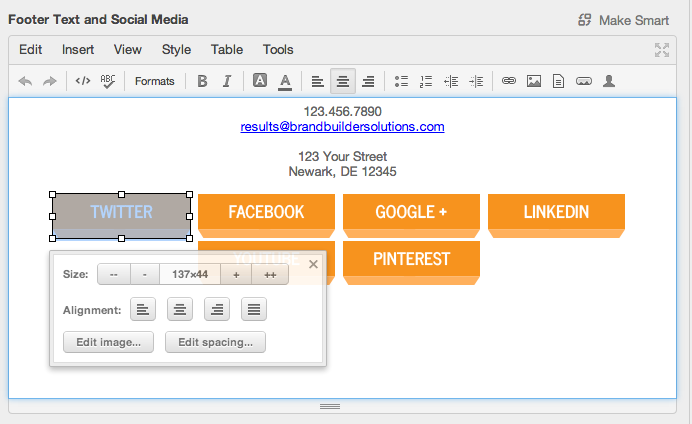The width and height of the screenshot is (692, 424).
Task: Select the Twitter button image
Action: (121, 216)
